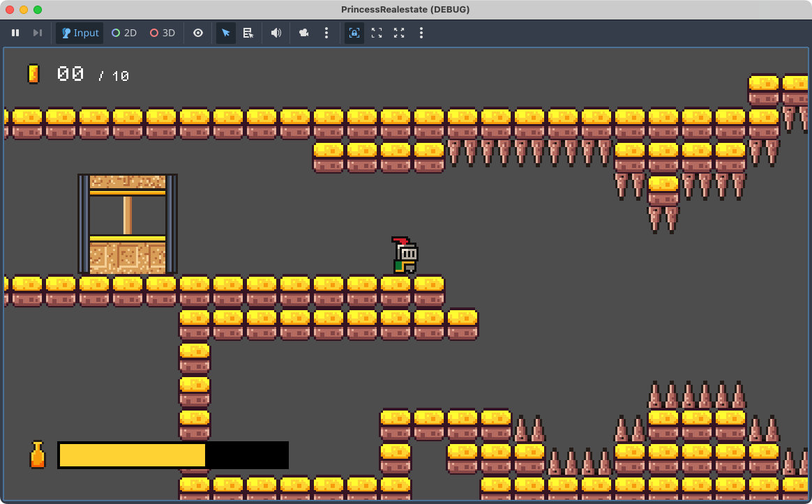
Task: Click the green zoom window button
Action: pos(38,10)
